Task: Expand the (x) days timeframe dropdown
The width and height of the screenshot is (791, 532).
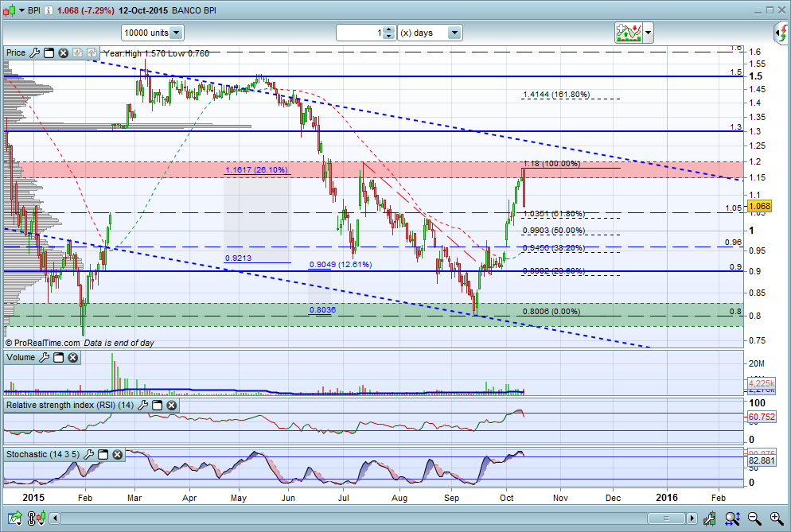Action: [x=430, y=33]
